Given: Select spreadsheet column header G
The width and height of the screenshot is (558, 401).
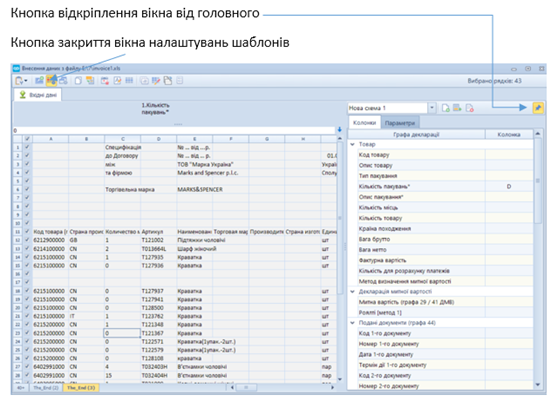Looking at the screenshot, I should coord(267,139).
